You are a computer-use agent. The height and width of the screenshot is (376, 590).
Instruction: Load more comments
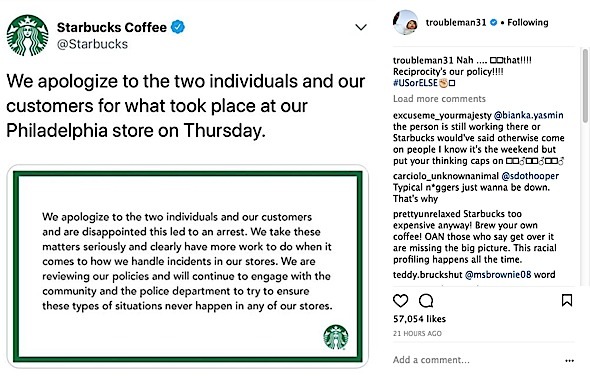439,99
